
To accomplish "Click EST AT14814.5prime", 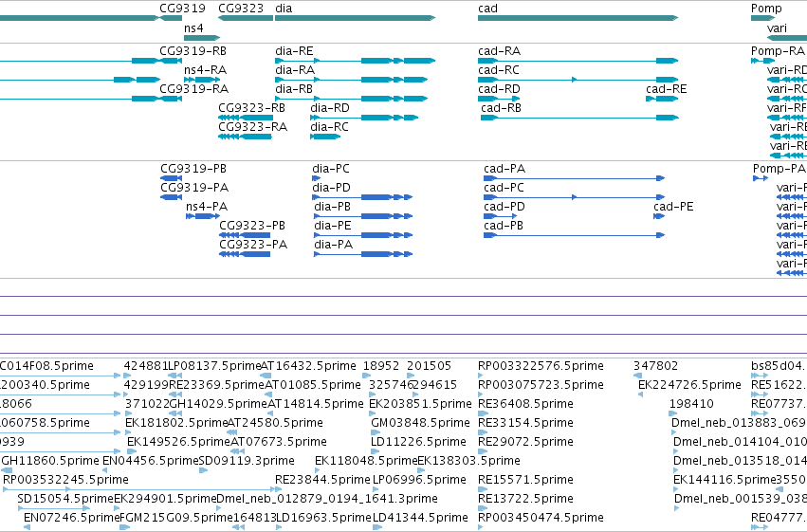I will pos(316,404).
